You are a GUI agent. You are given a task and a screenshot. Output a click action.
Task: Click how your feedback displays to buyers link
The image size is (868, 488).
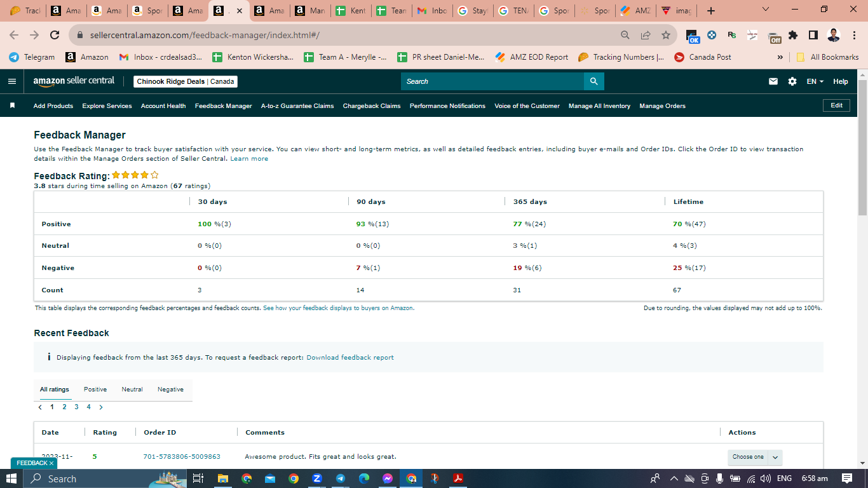(x=339, y=308)
